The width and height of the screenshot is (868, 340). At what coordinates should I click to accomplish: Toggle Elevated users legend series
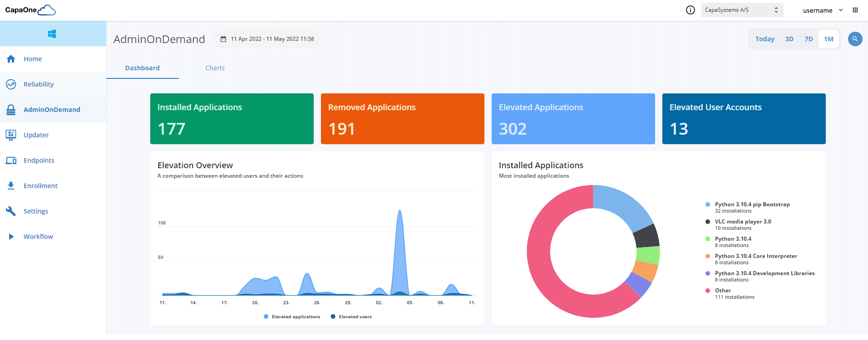(x=351, y=317)
